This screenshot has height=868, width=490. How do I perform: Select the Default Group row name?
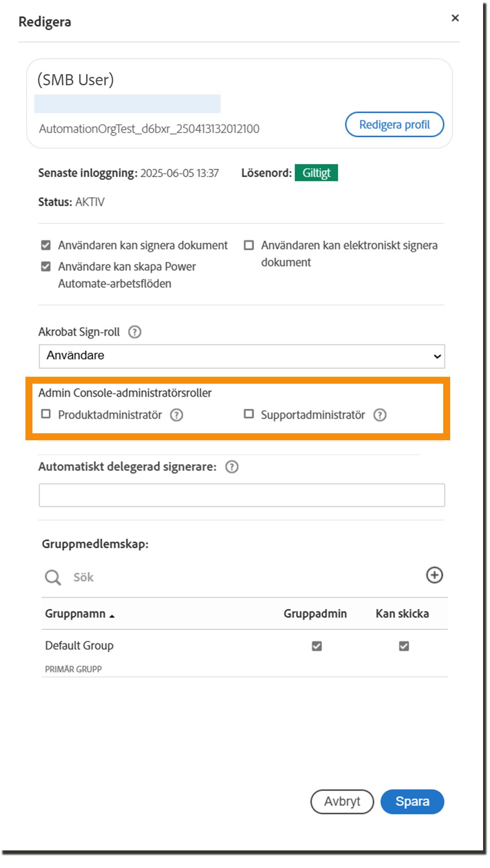[79, 646]
